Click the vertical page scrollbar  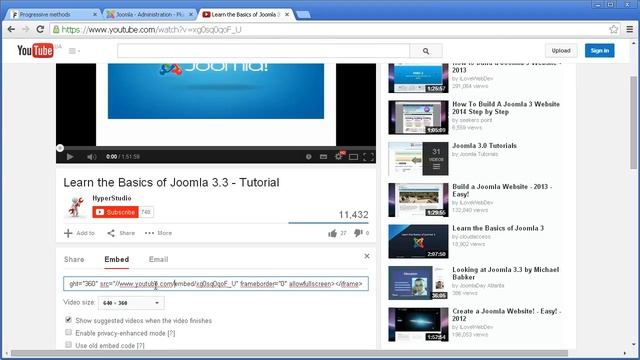click(x=633, y=122)
